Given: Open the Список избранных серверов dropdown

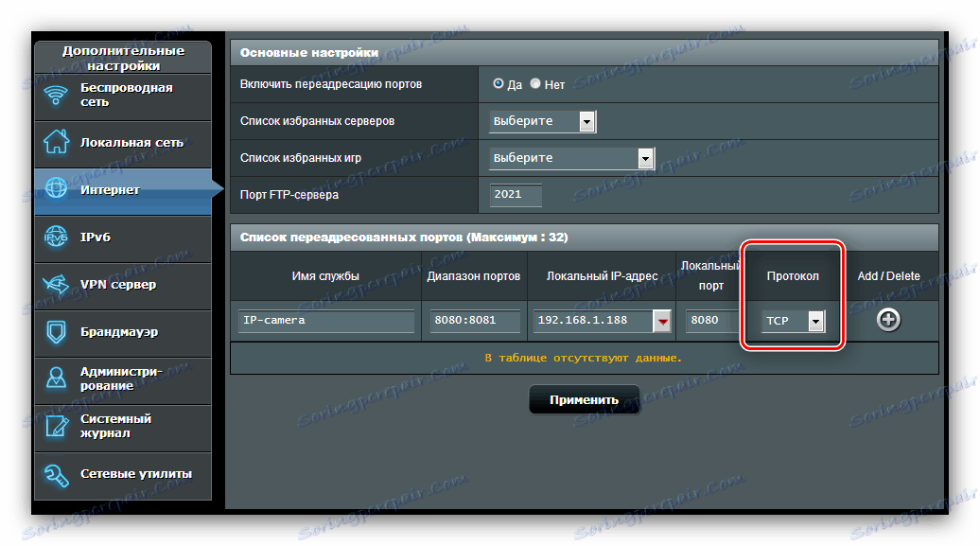Looking at the screenshot, I should click(x=543, y=121).
